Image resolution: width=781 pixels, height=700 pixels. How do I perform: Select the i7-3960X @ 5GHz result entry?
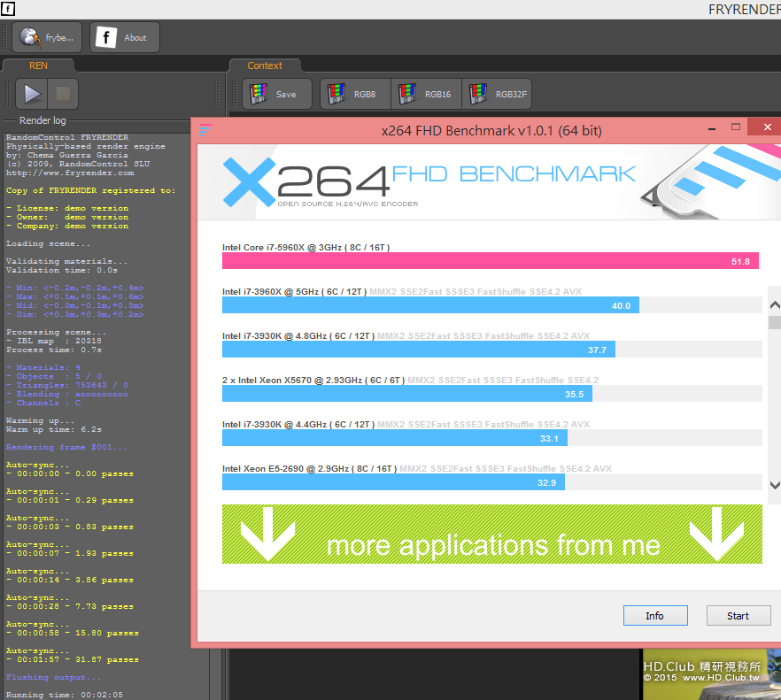tap(430, 305)
